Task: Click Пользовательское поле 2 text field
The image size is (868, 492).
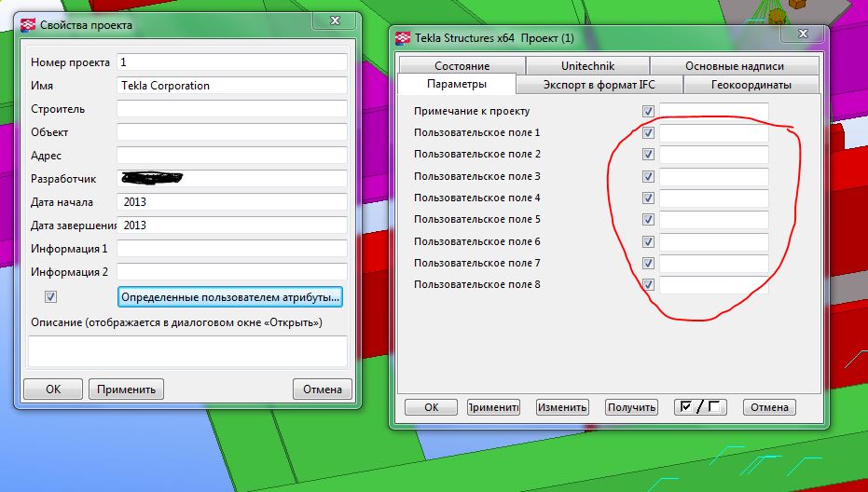Action: 713,155
